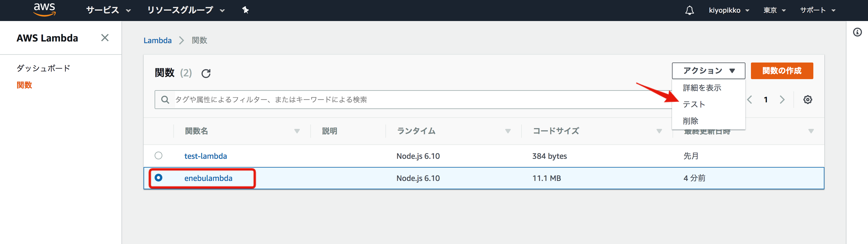The image size is (868, 244).
Task: Click the AWS logo home icon
Action: 44,9
